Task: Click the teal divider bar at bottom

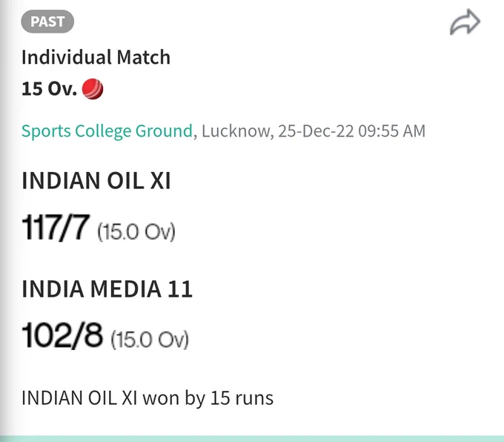Action: coord(252,439)
